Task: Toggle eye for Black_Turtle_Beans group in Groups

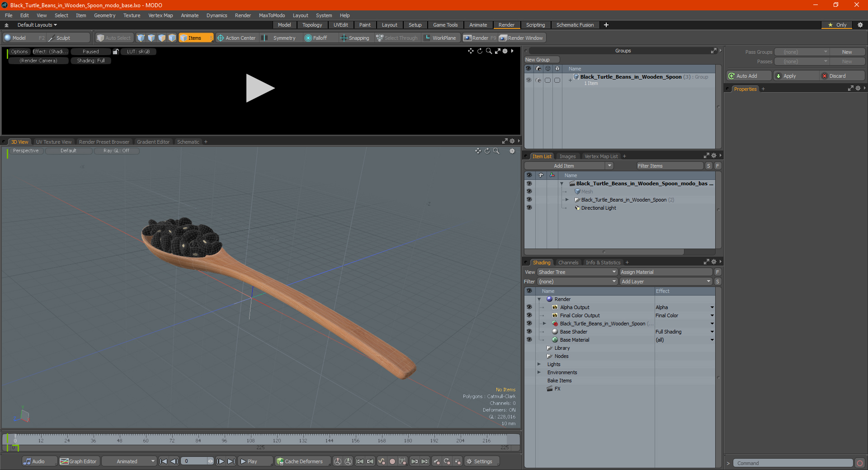Action: 528,80
